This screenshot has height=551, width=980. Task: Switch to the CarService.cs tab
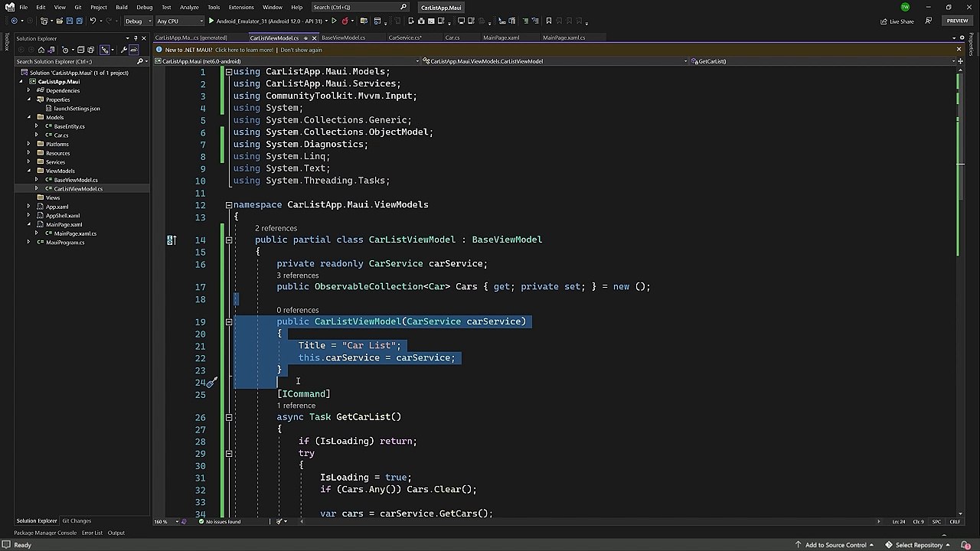tap(404, 37)
